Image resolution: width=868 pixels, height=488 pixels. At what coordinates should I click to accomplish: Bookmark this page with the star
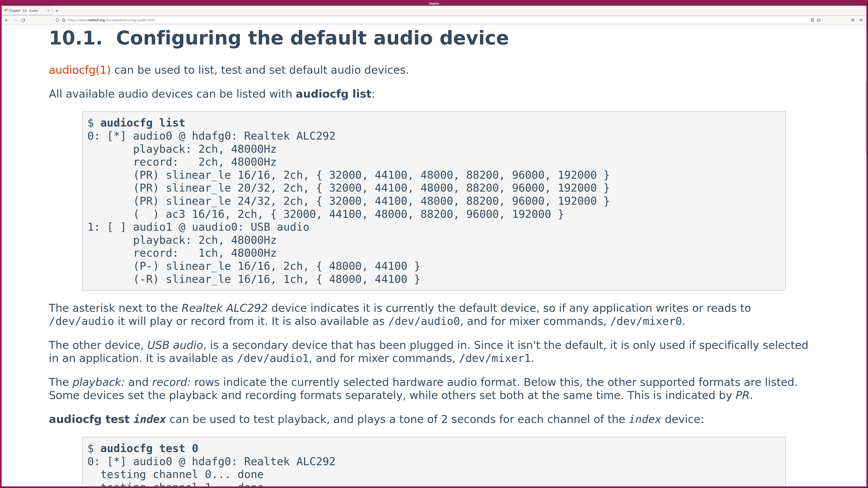[x=818, y=20]
